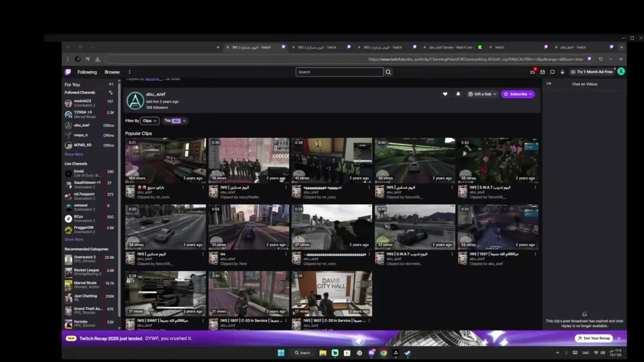Image resolution: width=644 pixels, height=362 pixels.
Task: Open the Browse tab
Action: tap(112, 72)
